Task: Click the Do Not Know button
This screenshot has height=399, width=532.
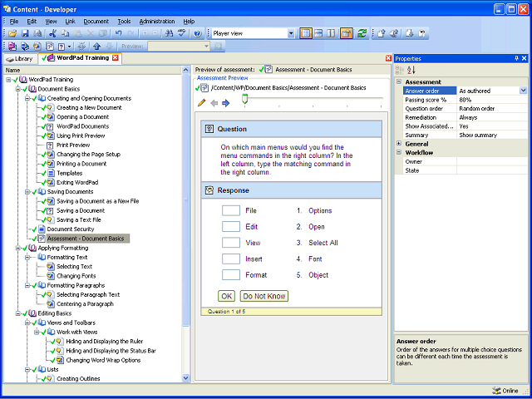Action: [x=264, y=296]
